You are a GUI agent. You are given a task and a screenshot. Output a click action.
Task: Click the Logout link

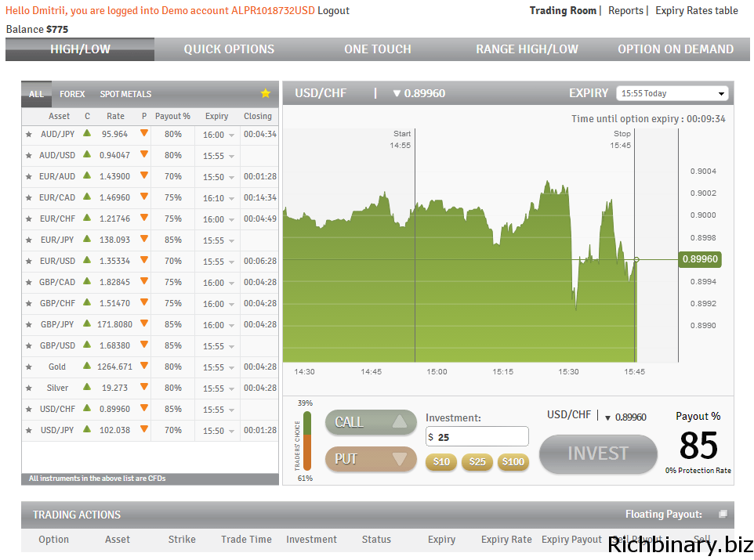[x=333, y=11]
